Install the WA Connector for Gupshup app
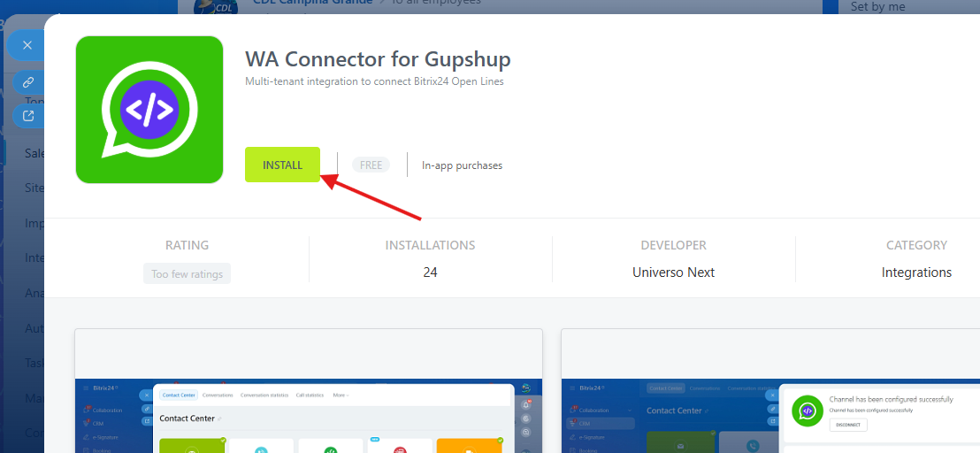 pyautogui.click(x=282, y=165)
